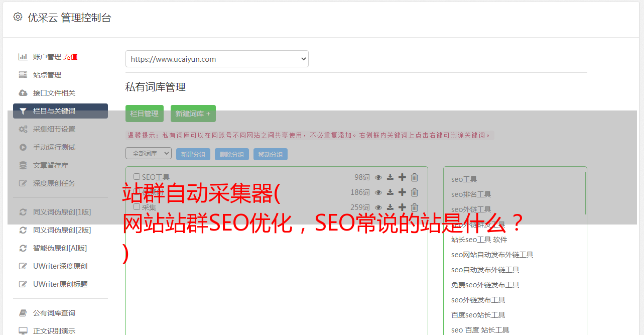
Task: Select keyword 百度seo站长工具
Action: point(478,315)
